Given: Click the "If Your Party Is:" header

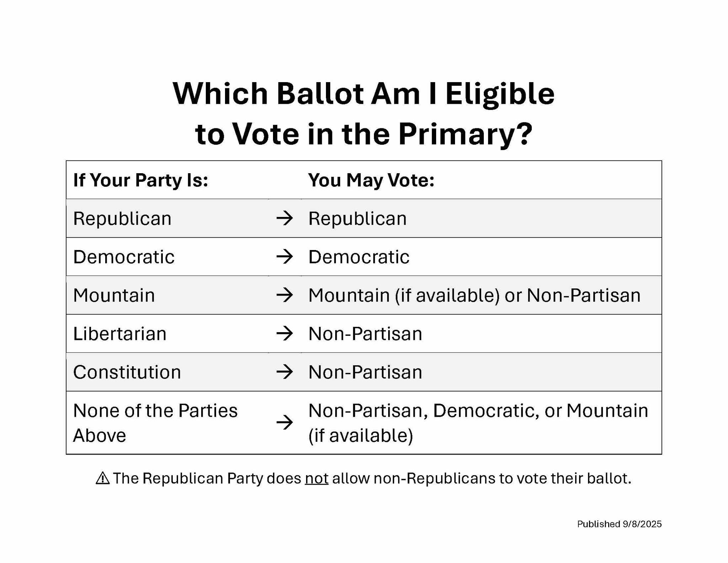Looking at the screenshot, I should pos(140,180).
